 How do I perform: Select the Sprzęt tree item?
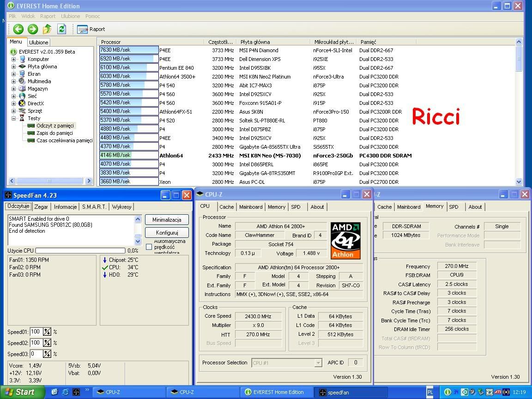click(x=35, y=111)
